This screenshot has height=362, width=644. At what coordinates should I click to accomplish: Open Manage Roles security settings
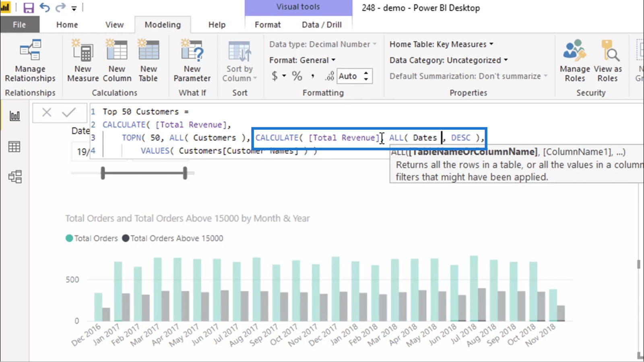tap(574, 61)
